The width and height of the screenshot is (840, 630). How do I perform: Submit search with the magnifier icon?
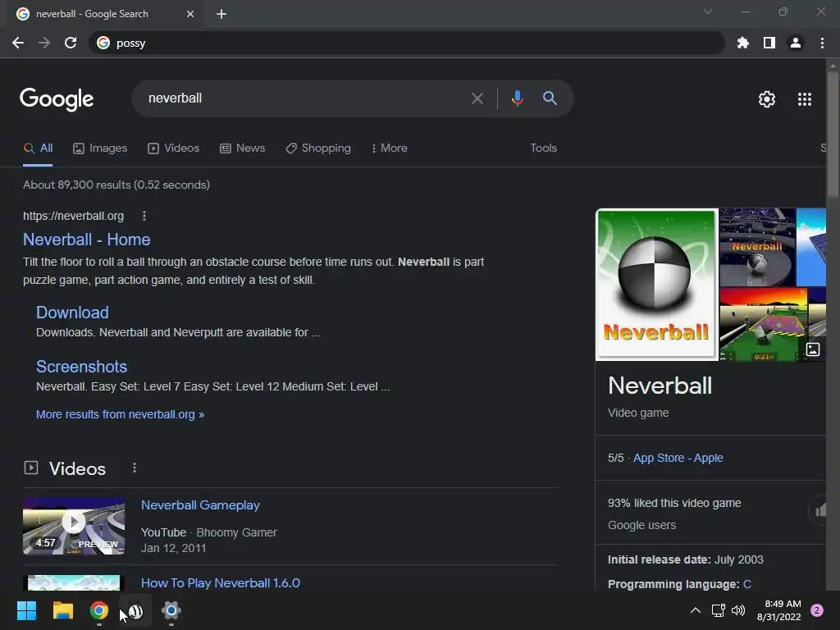pyautogui.click(x=550, y=98)
